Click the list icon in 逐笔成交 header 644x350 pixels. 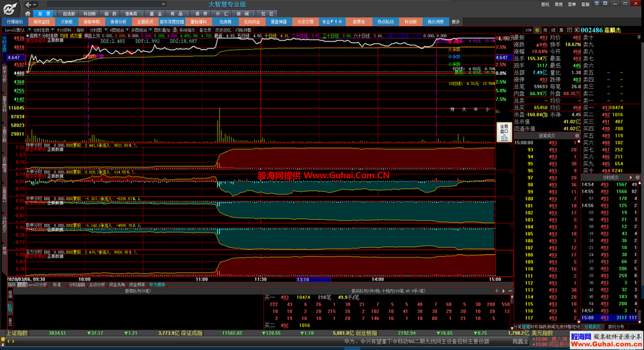click(x=577, y=136)
